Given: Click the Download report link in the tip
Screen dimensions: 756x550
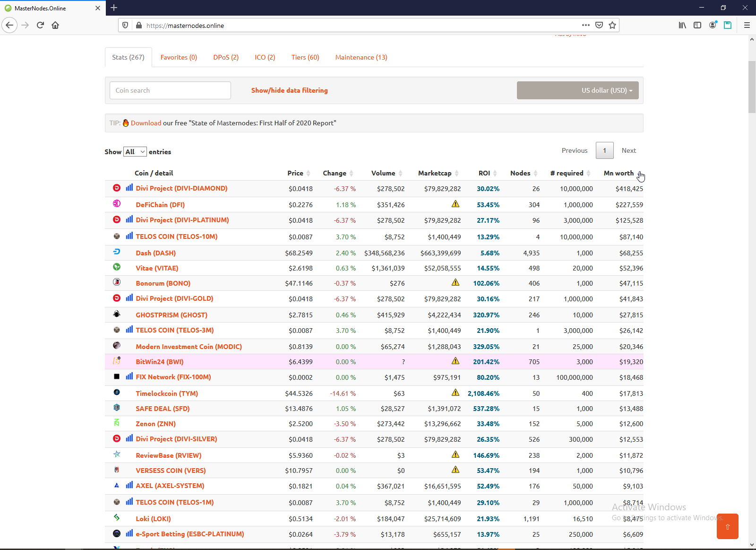Looking at the screenshot, I should 146,123.
